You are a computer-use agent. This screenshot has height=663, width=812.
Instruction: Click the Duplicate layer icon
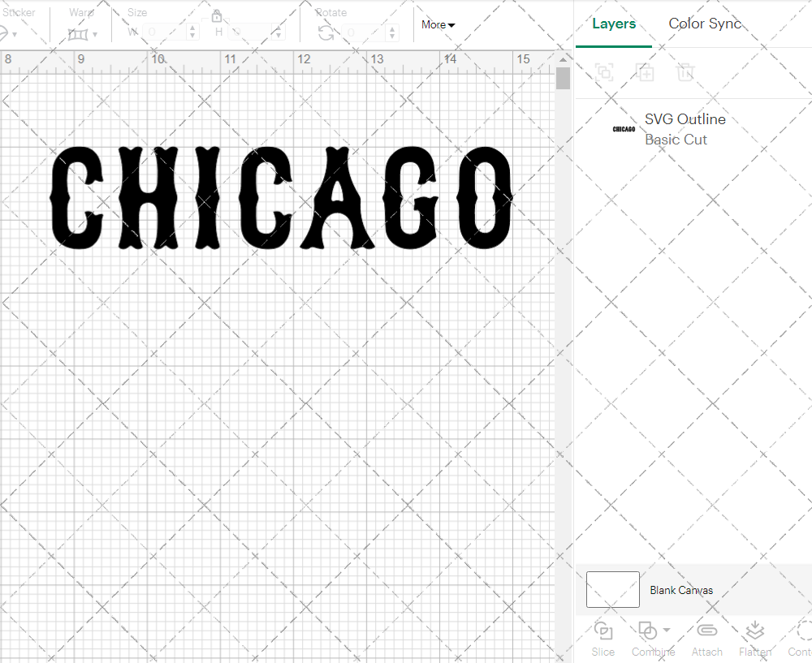[x=646, y=72]
